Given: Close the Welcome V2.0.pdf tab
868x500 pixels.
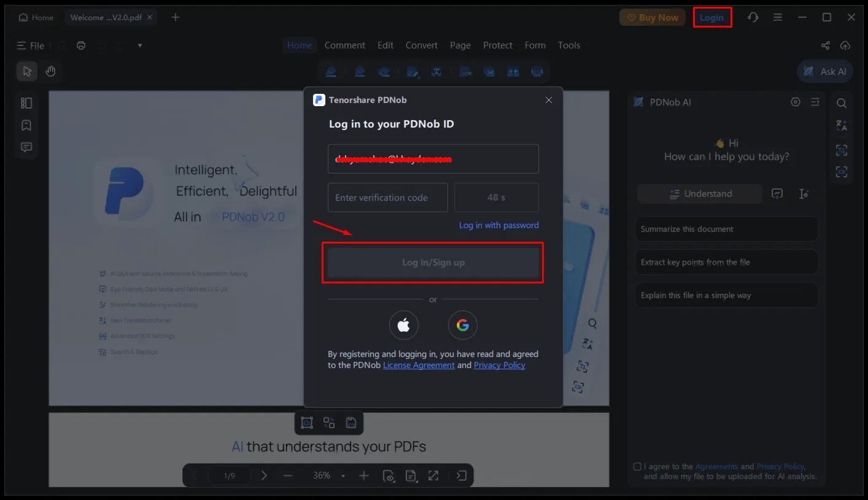Looking at the screenshot, I should (x=150, y=17).
